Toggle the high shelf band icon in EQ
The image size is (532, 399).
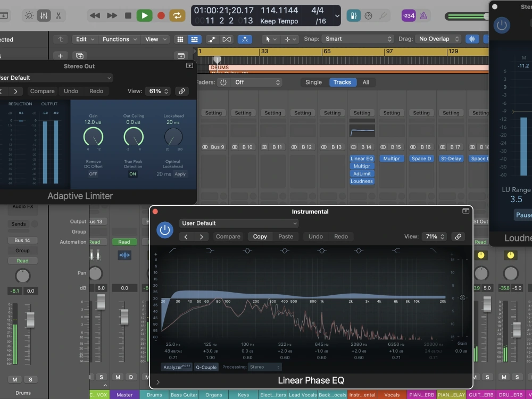click(396, 251)
